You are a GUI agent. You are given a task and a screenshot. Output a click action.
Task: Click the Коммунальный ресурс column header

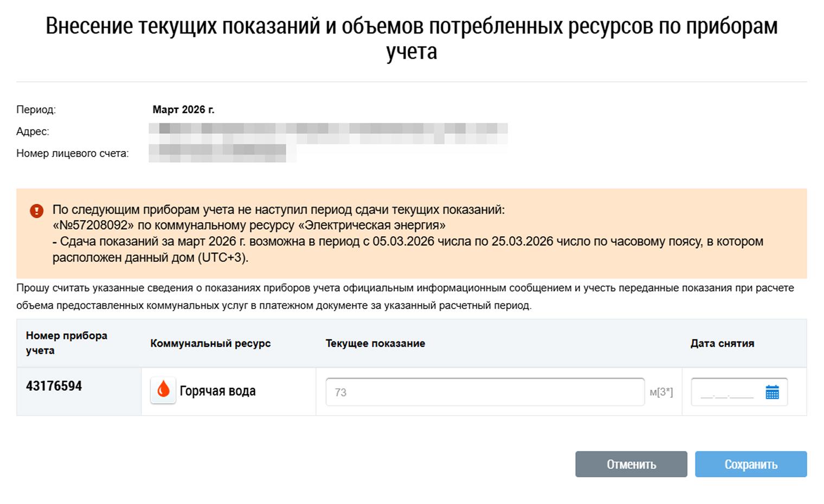click(210, 344)
